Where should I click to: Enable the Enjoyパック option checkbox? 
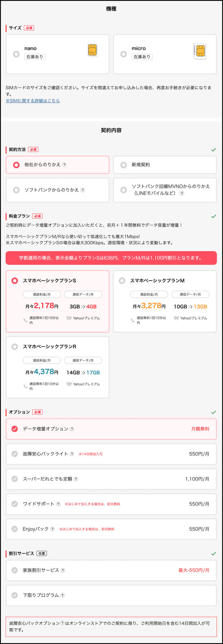[15, 529]
